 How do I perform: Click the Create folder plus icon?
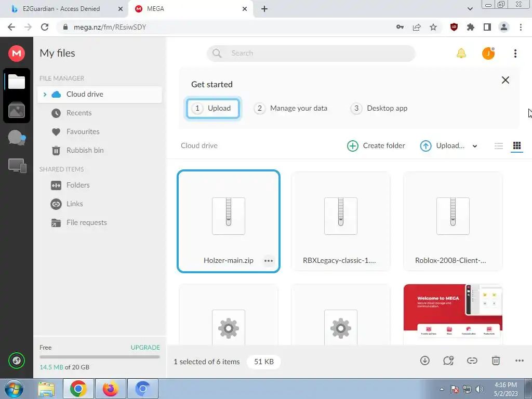[x=353, y=146]
